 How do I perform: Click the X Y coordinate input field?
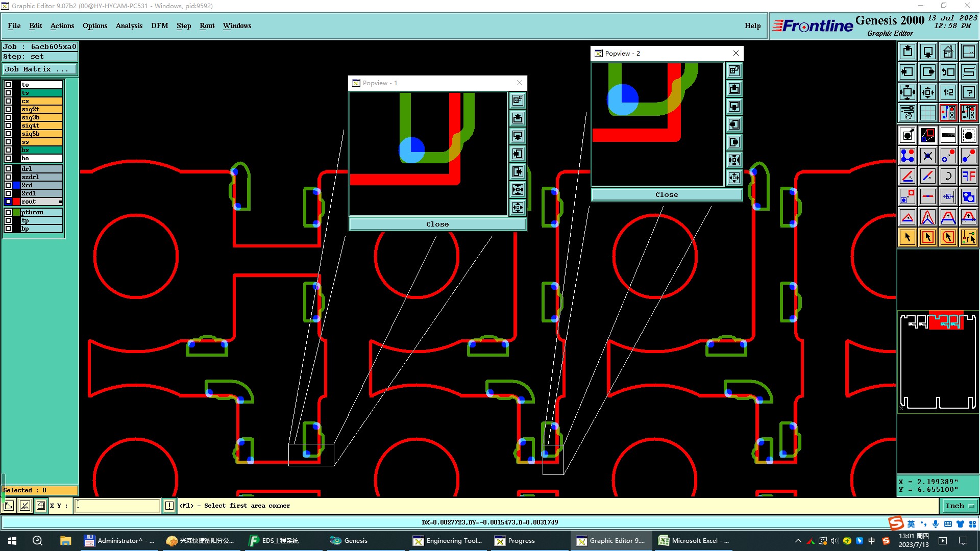[x=117, y=506]
